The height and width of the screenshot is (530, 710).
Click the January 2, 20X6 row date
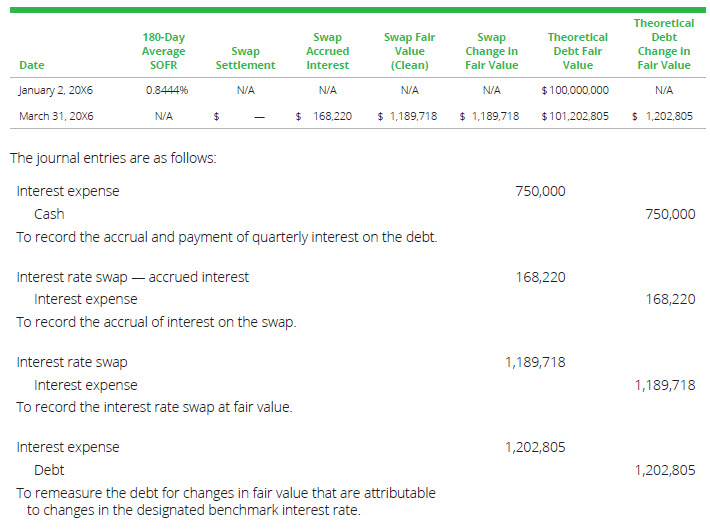point(56,89)
